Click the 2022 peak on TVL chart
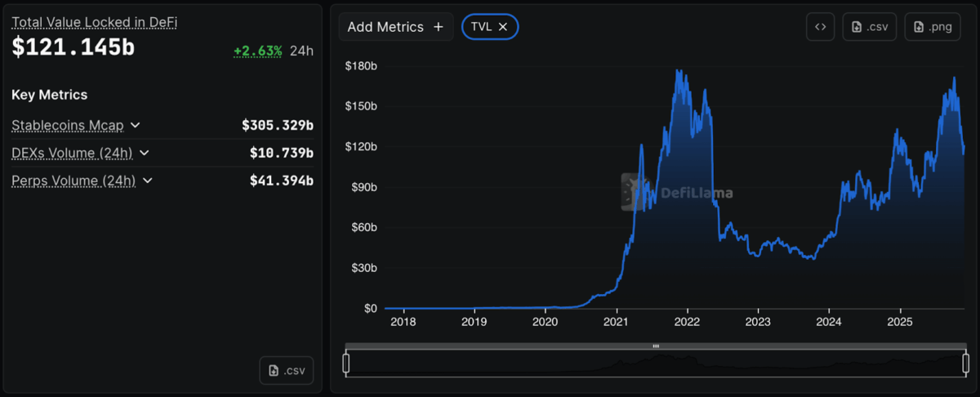980x397 pixels. click(679, 71)
